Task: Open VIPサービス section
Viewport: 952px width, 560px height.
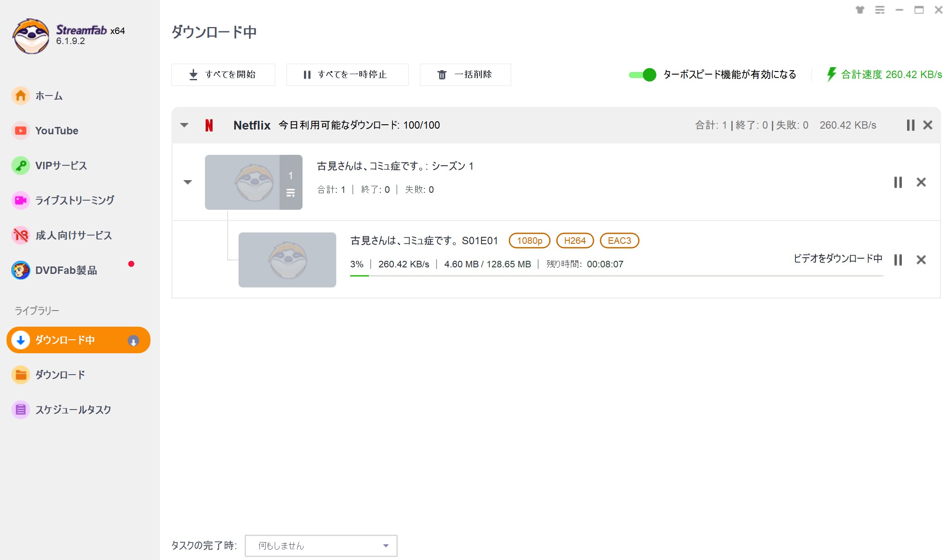Action: (x=61, y=166)
